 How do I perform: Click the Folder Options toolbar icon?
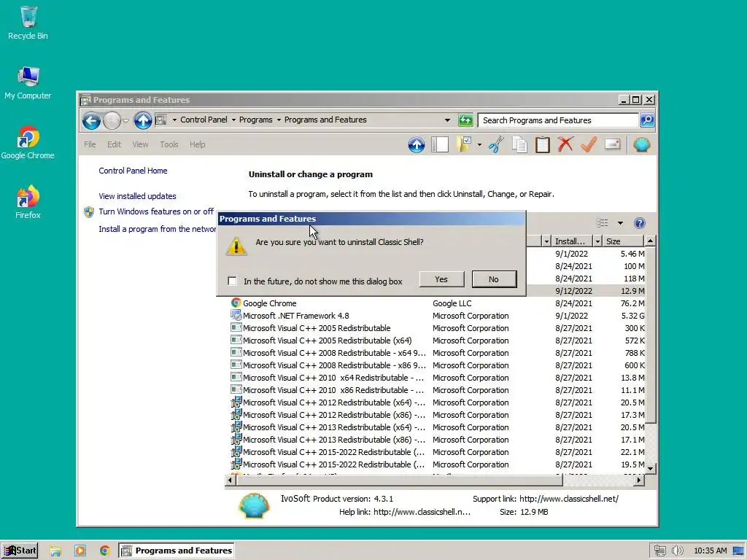pyautogui.click(x=463, y=145)
